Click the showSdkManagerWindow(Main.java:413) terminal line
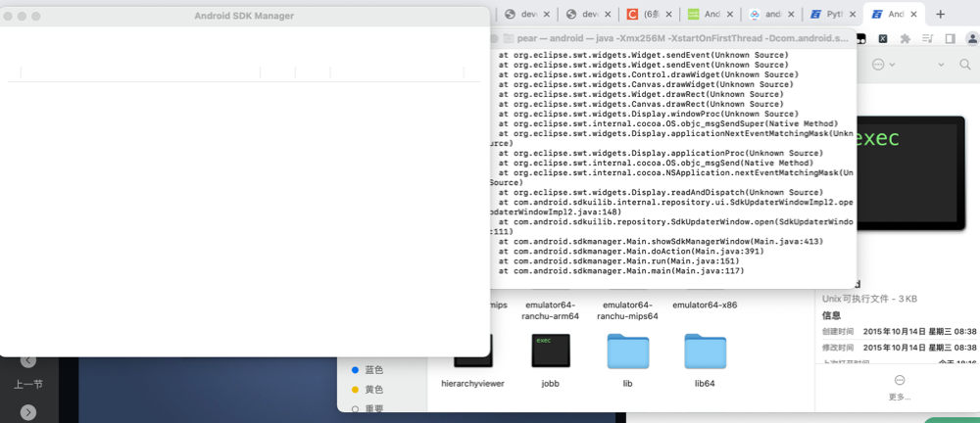 point(661,241)
